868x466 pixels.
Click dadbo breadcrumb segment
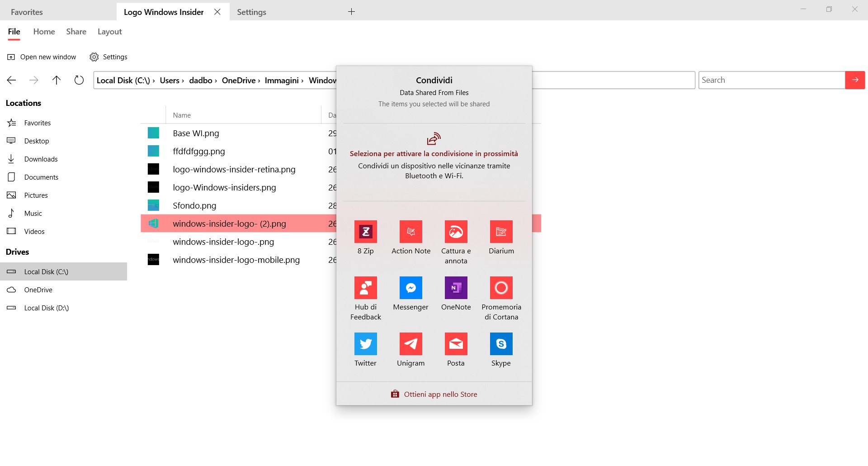coord(201,80)
